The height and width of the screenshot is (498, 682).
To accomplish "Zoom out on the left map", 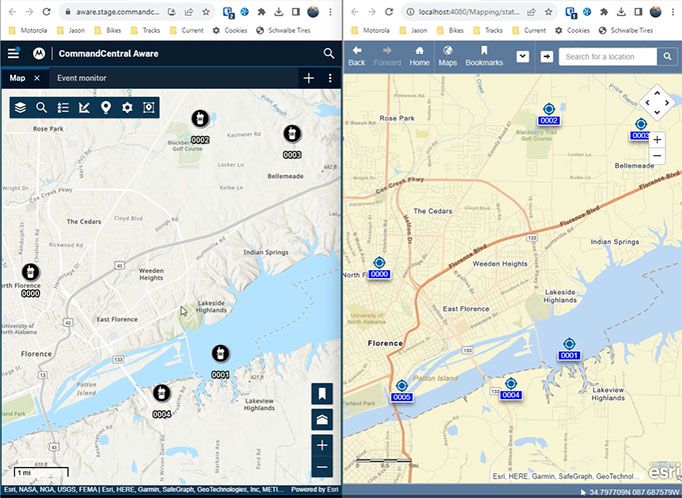I will coord(322,467).
